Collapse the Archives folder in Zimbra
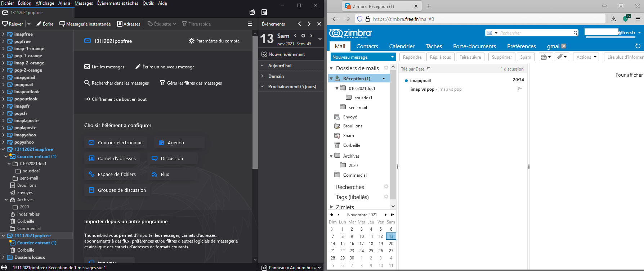This screenshot has width=644, height=271. (331, 156)
